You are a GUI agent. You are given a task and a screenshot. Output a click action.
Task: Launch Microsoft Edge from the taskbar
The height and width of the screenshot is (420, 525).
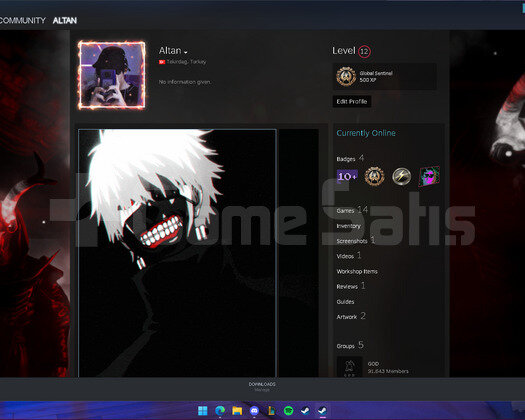pyautogui.click(x=220, y=410)
